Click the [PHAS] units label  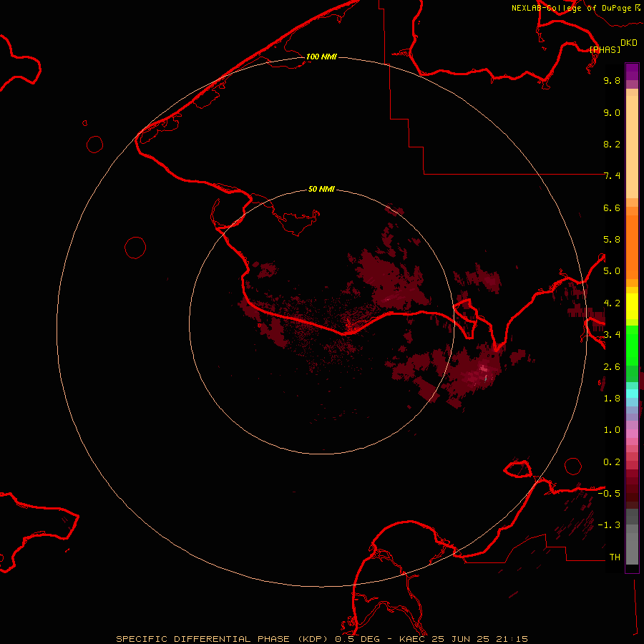605,49
